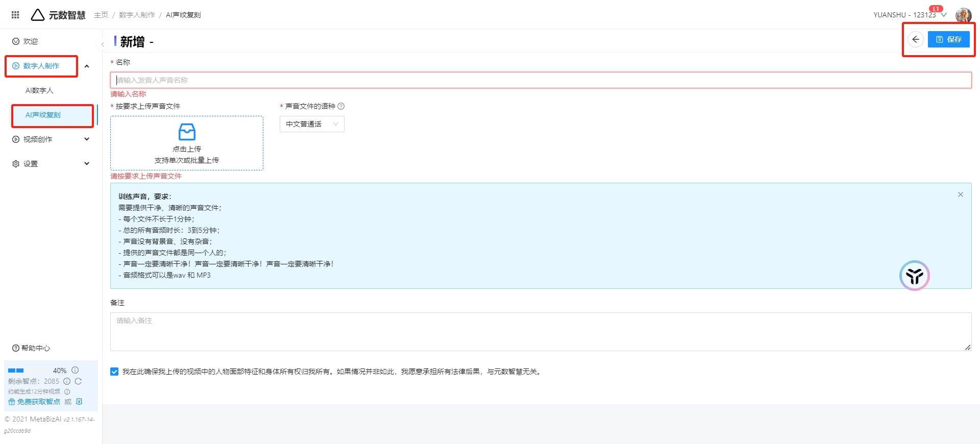Screen dimensions: 980x444
Task: Click the back arrow button
Action: tap(916, 39)
